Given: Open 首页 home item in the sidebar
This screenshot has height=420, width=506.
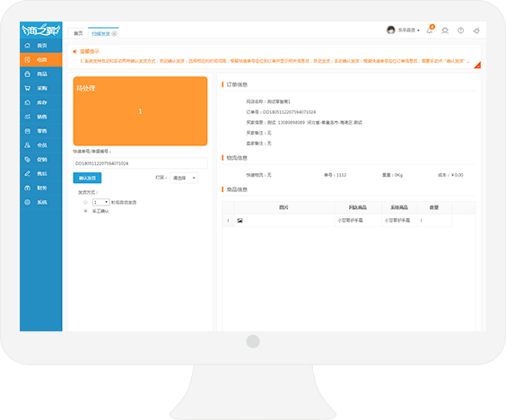Looking at the screenshot, I should click(x=41, y=46).
